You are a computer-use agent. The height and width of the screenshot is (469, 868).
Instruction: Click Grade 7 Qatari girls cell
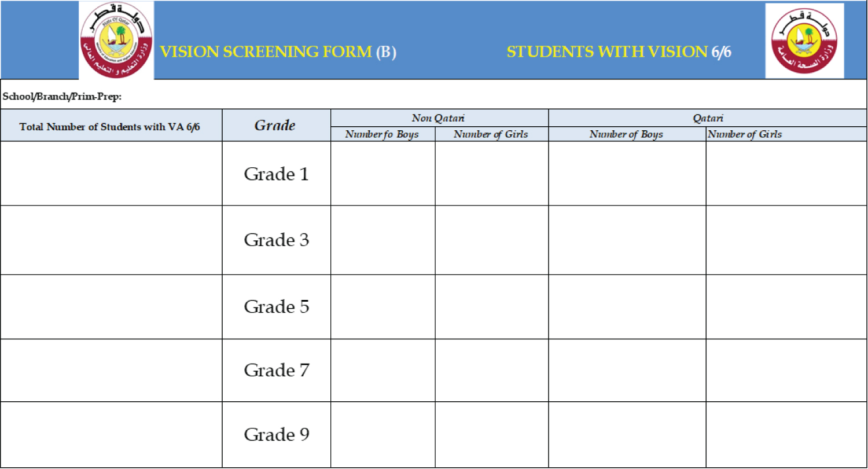point(786,370)
